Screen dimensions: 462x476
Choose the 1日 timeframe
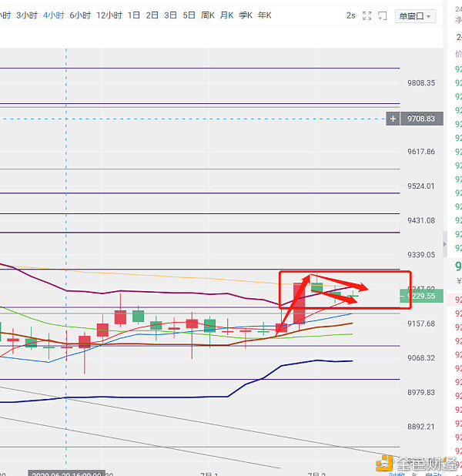coord(133,15)
